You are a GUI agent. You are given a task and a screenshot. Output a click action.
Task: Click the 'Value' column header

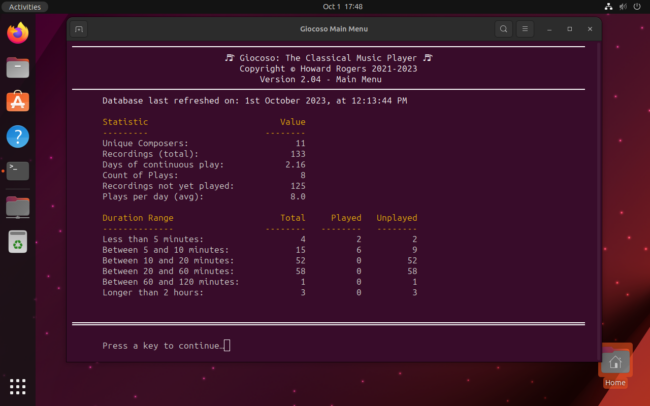pyautogui.click(x=293, y=122)
